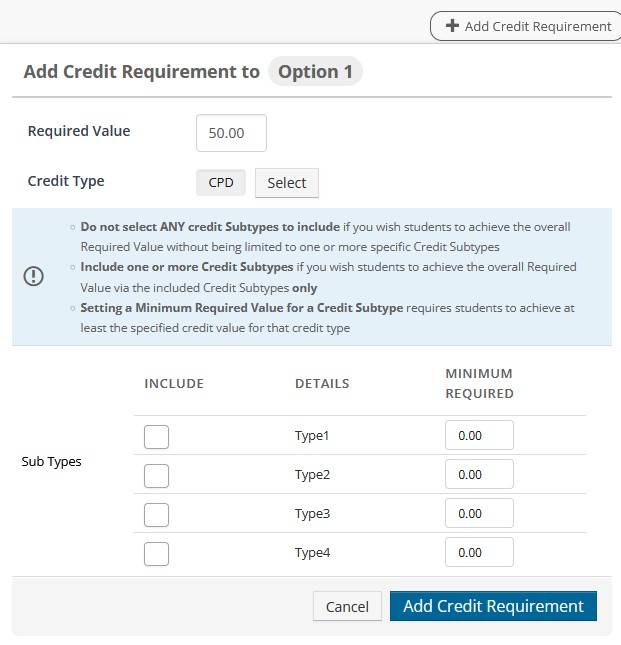Click the Type2 details label
Screen dimensions: 621x645
(312, 475)
